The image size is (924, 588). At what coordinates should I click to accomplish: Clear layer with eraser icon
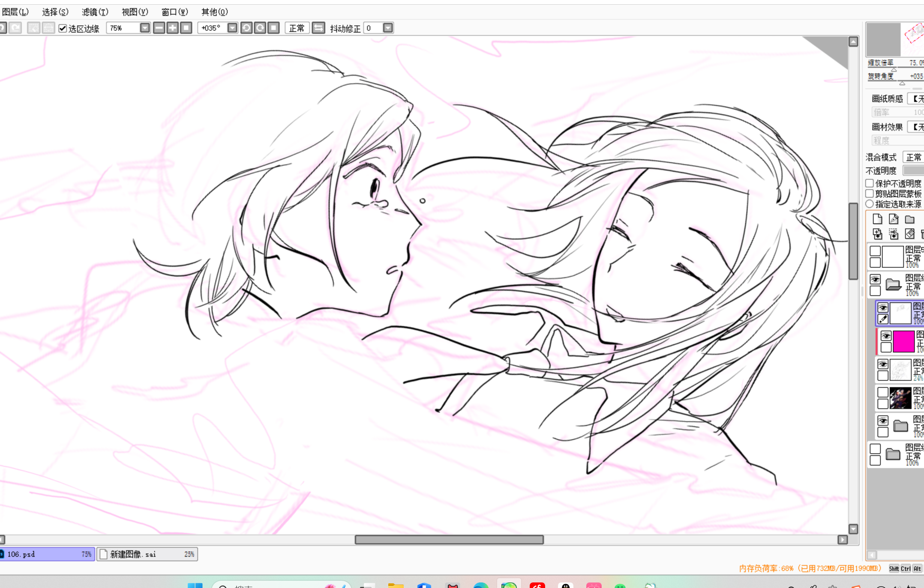click(910, 234)
